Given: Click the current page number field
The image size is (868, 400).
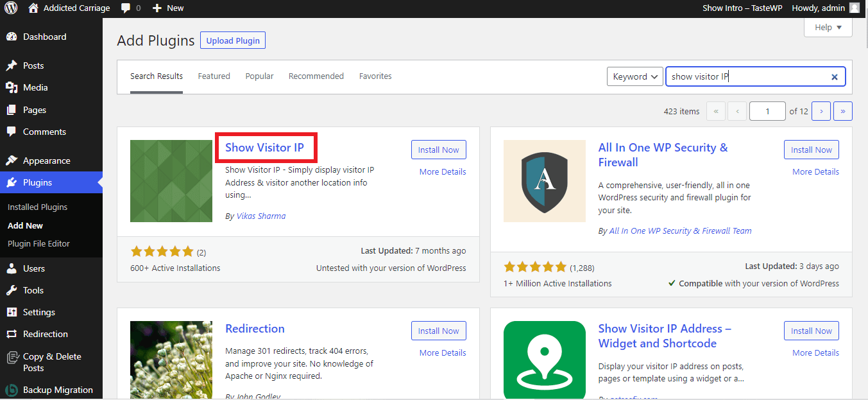Looking at the screenshot, I should [x=767, y=111].
